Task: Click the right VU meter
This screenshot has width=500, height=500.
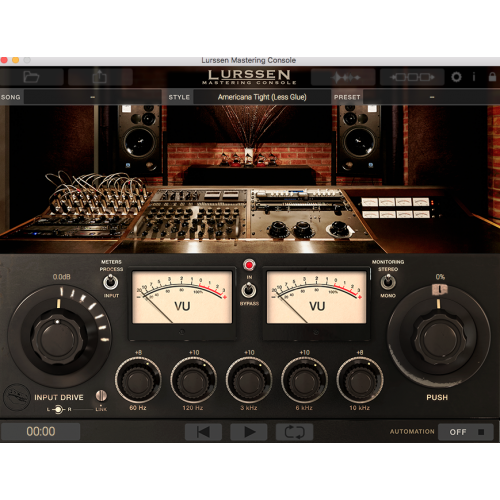Action: coord(316,297)
